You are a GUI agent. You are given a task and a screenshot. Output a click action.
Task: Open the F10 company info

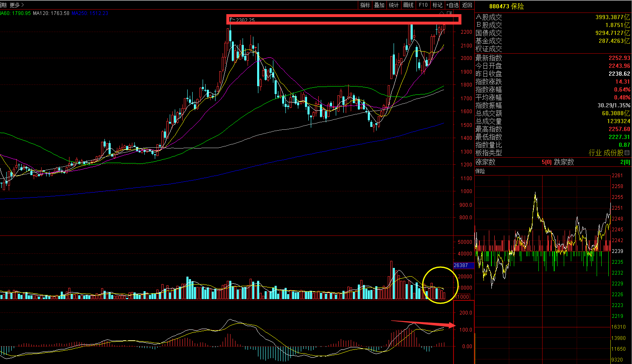423,5
